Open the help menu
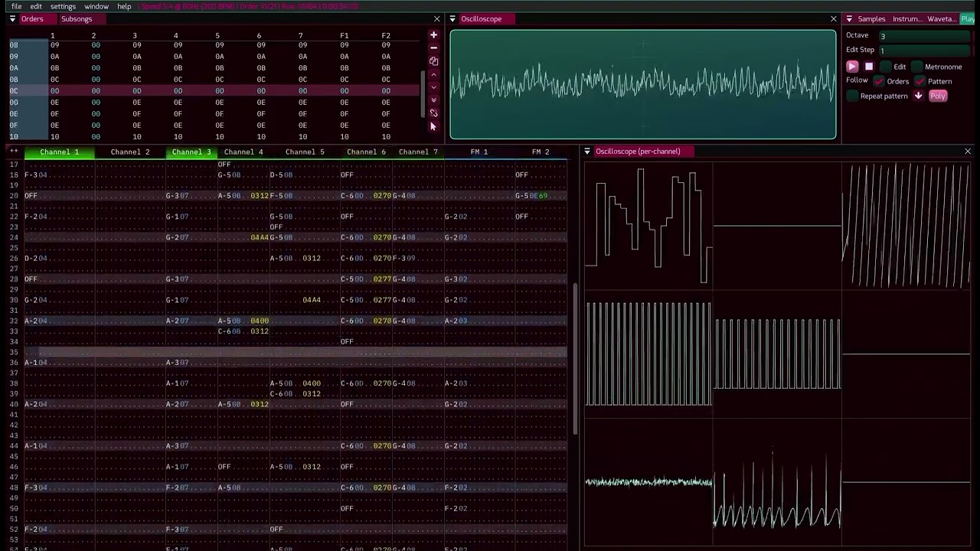Image resolution: width=980 pixels, height=551 pixels. [x=124, y=6]
